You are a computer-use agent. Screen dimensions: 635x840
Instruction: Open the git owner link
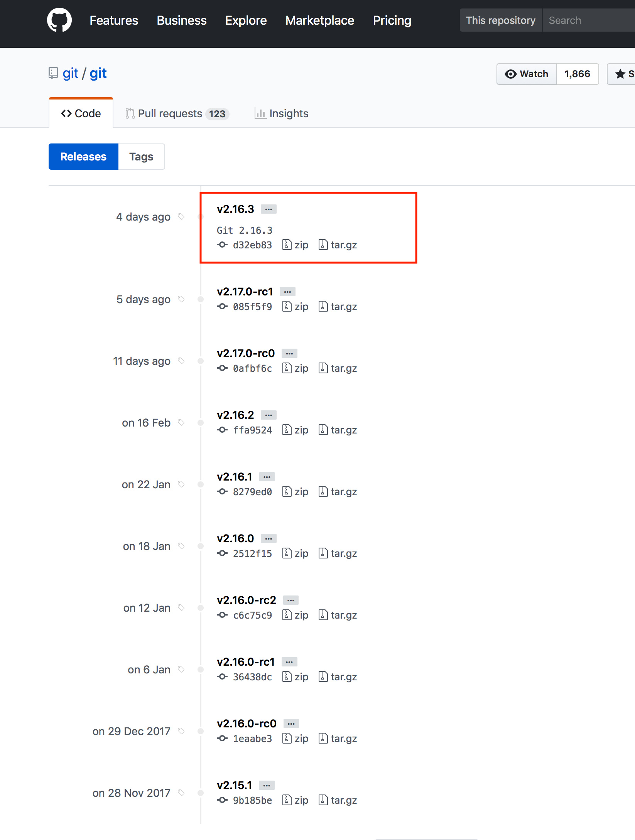click(x=71, y=73)
